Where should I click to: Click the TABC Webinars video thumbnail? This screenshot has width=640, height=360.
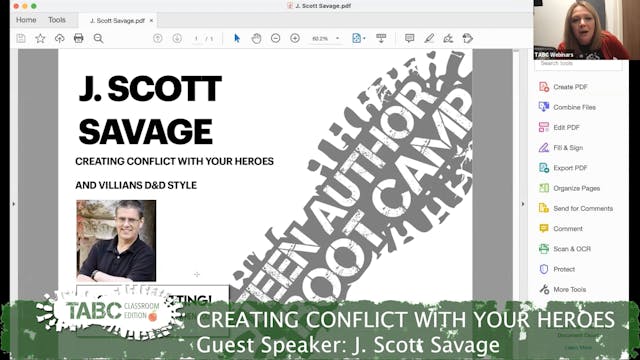[587, 30]
